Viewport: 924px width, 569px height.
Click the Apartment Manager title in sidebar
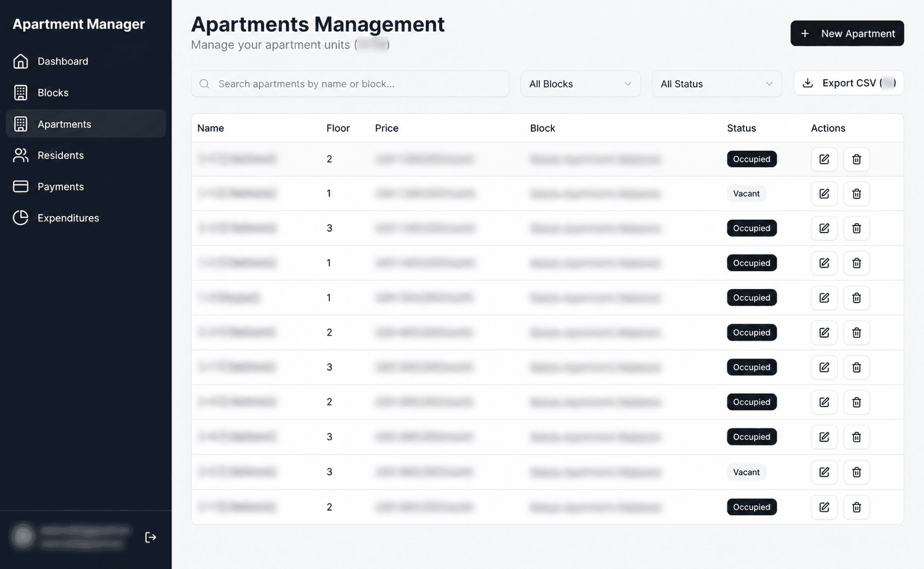(x=79, y=24)
